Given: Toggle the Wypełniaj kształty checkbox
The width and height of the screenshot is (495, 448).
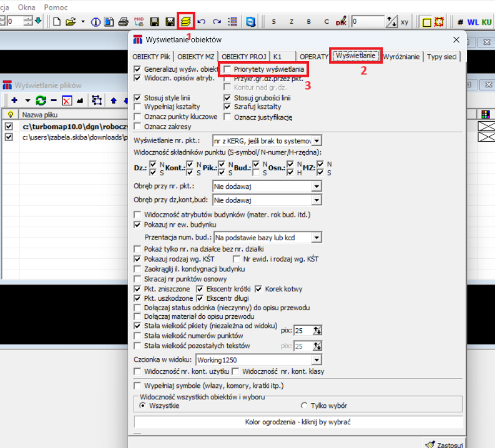Looking at the screenshot, I should tap(138, 107).
